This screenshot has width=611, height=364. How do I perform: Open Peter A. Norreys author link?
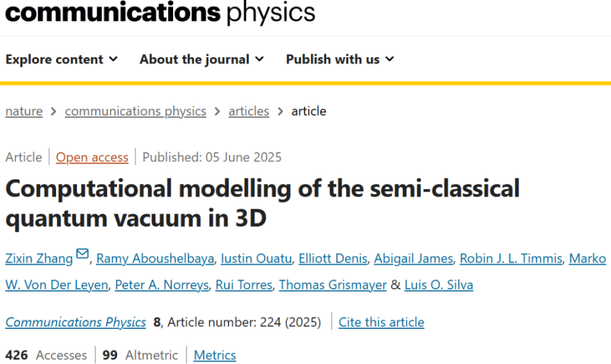click(x=162, y=285)
